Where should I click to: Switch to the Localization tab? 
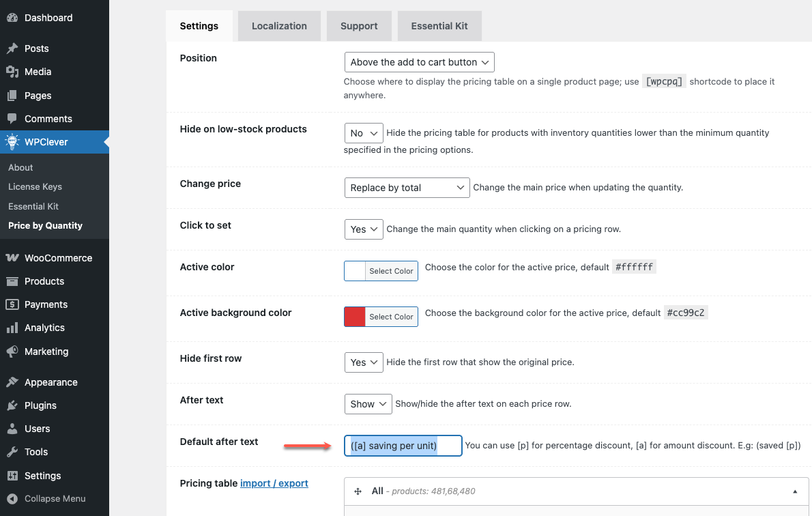[x=279, y=26]
